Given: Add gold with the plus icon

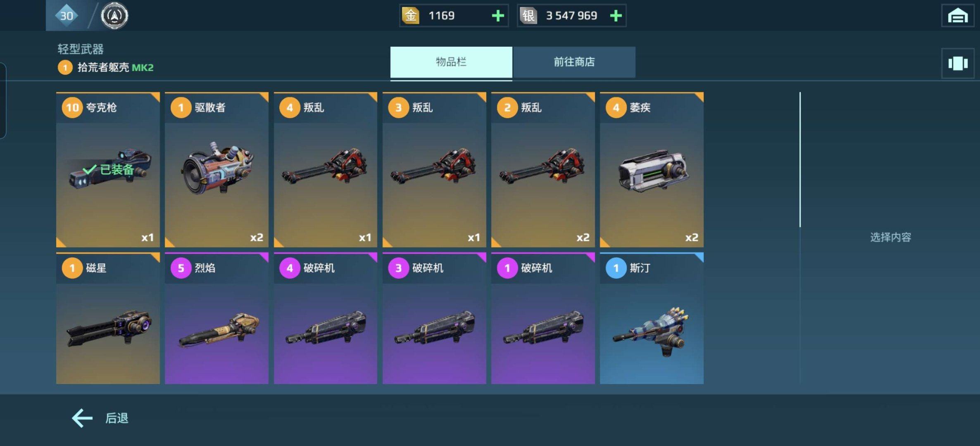Looking at the screenshot, I should [498, 16].
